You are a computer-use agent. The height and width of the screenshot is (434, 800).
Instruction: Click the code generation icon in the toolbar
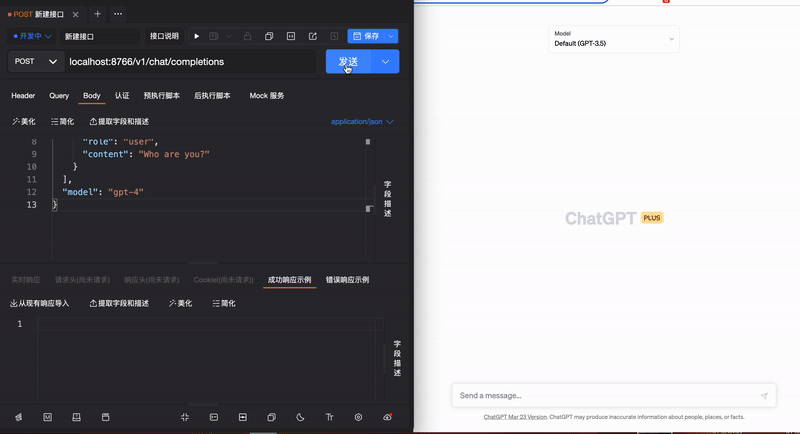point(291,36)
